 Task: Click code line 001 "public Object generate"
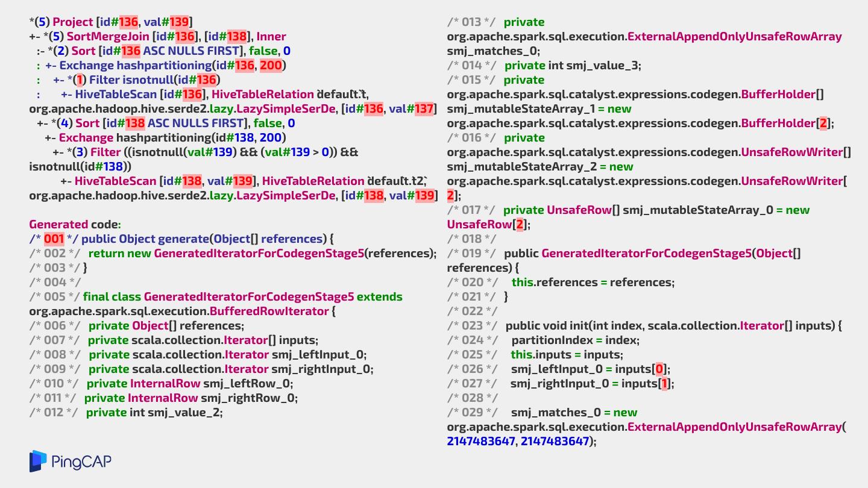(x=181, y=239)
